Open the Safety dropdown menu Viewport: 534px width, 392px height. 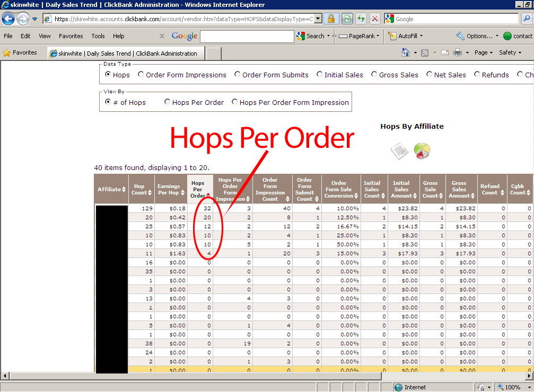pyautogui.click(x=510, y=52)
